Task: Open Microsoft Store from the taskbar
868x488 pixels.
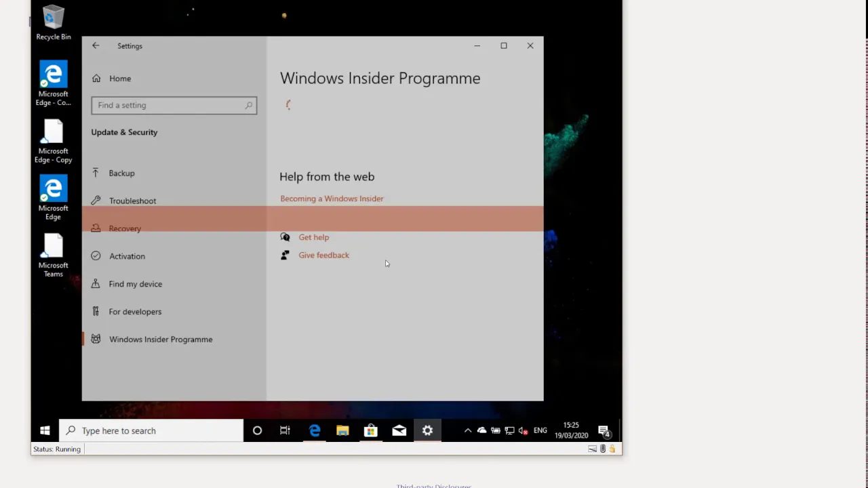Action: click(x=370, y=430)
